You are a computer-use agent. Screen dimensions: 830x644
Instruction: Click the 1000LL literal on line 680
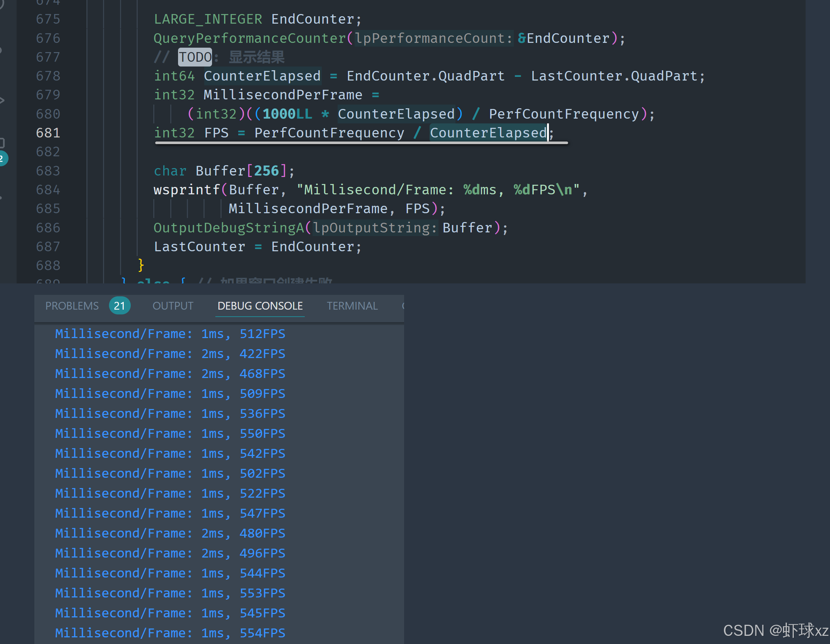pos(287,114)
